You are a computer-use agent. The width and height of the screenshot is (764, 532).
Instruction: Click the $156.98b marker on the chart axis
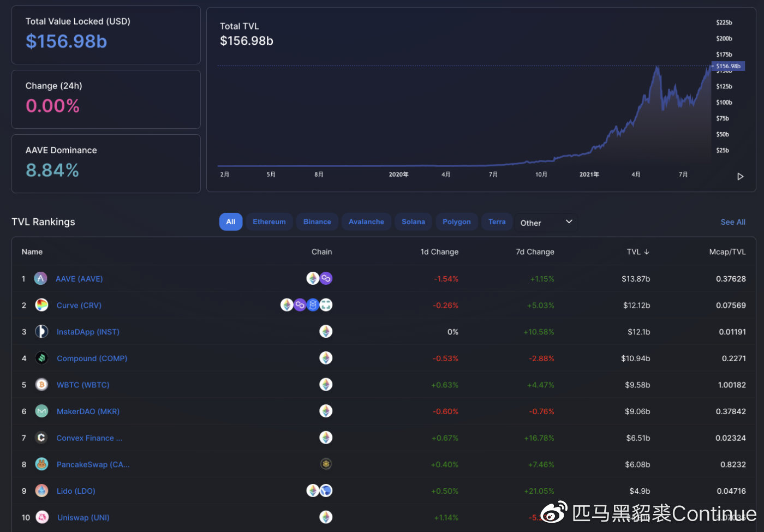tap(728, 66)
